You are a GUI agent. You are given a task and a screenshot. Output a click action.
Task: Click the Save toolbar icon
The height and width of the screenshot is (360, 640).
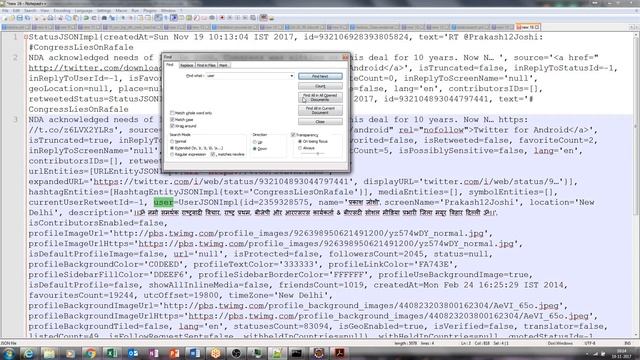20,18
